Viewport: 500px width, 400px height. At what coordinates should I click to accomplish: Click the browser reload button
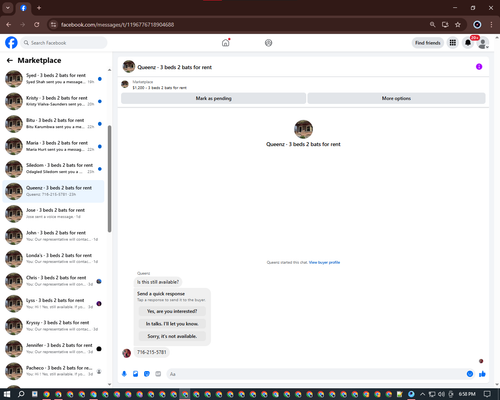click(x=37, y=24)
